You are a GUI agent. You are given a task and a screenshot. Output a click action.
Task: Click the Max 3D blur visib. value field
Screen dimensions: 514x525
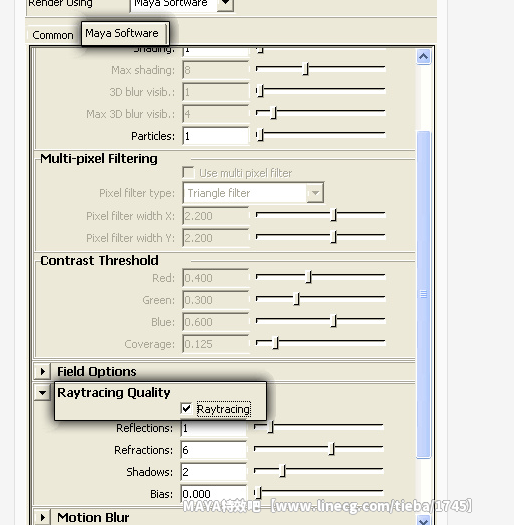216,114
